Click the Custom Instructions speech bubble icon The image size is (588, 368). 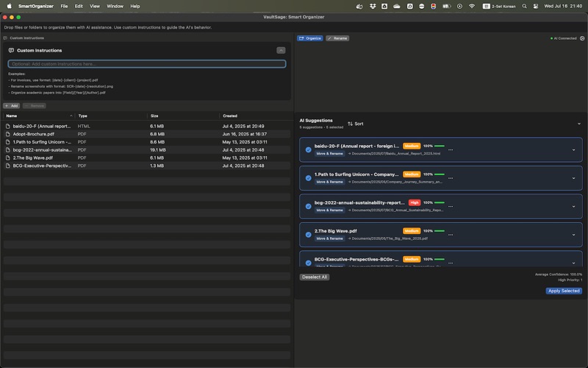coord(11,50)
